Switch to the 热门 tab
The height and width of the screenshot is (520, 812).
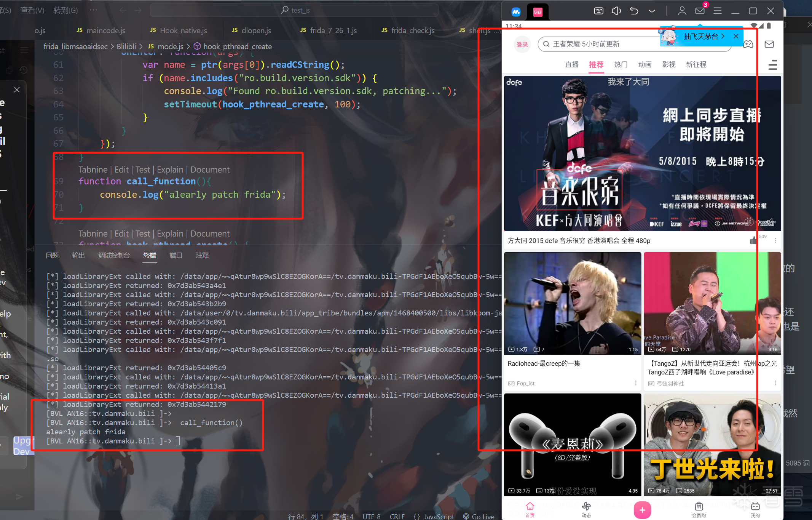621,64
